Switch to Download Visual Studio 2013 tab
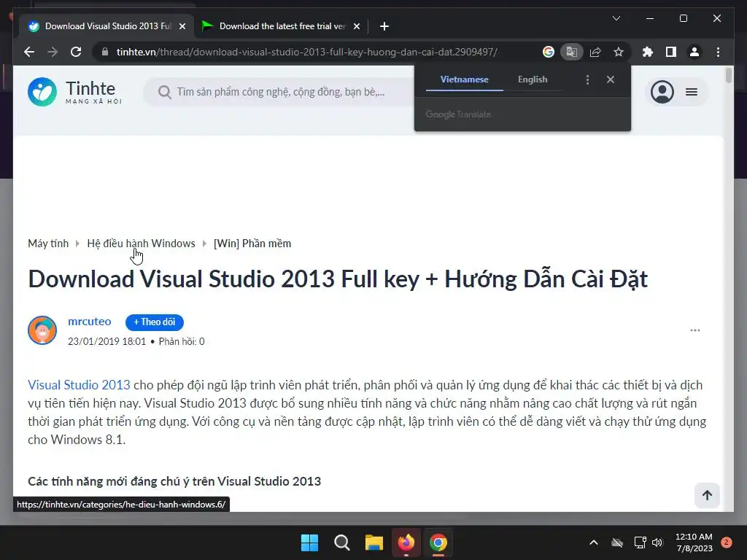 (107, 26)
